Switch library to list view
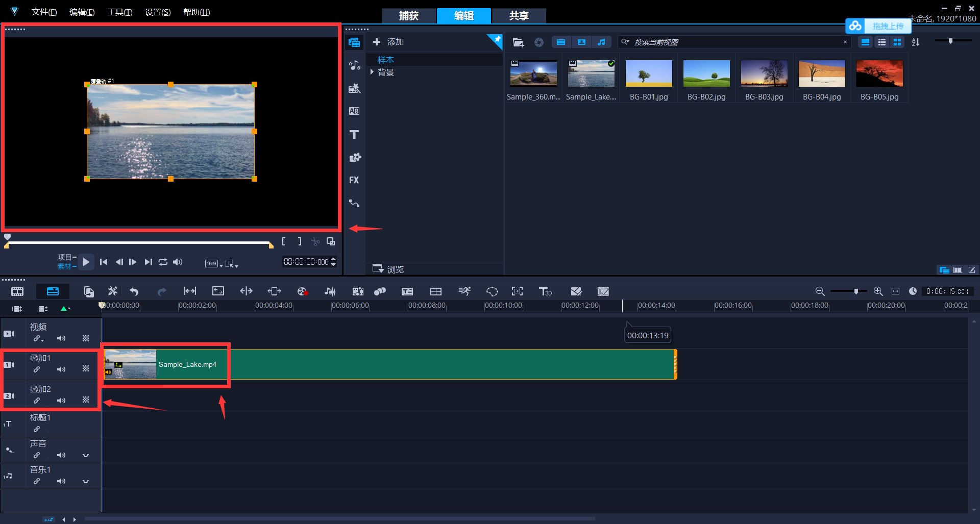 click(x=881, y=42)
